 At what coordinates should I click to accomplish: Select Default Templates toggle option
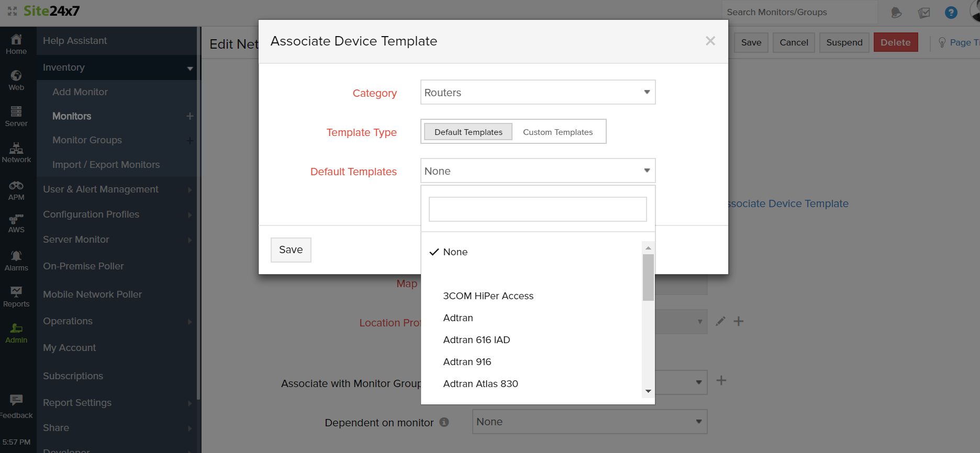[468, 132]
